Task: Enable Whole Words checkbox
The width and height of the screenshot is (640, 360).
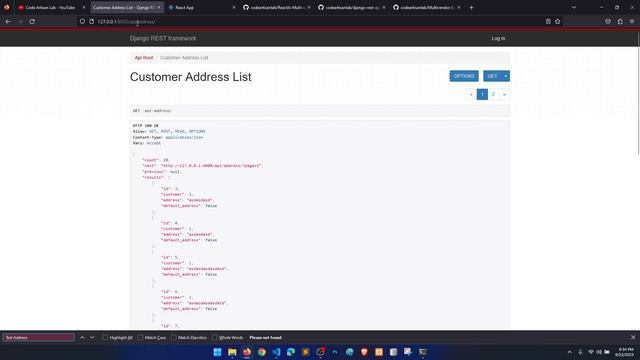Action: pos(214,338)
